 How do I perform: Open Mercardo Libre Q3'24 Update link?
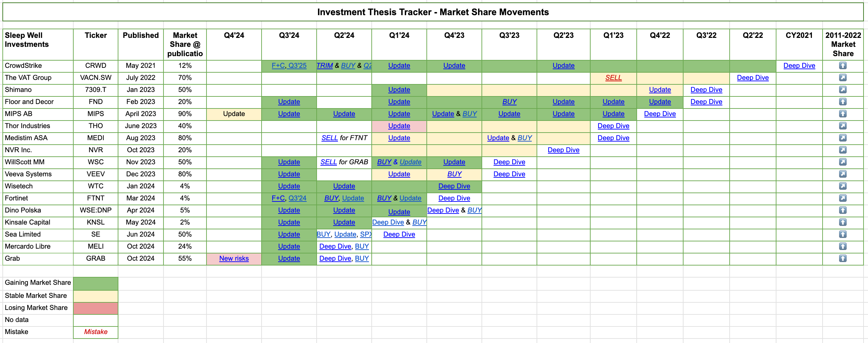[289, 246]
